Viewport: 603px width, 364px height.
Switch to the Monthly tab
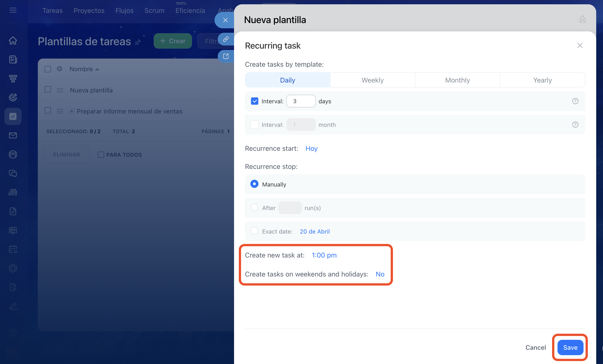click(457, 80)
